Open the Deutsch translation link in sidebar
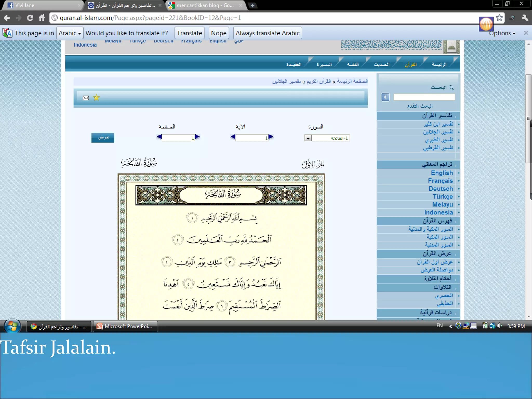The height and width of the screenshot is (399, 532). pos(441,189)
